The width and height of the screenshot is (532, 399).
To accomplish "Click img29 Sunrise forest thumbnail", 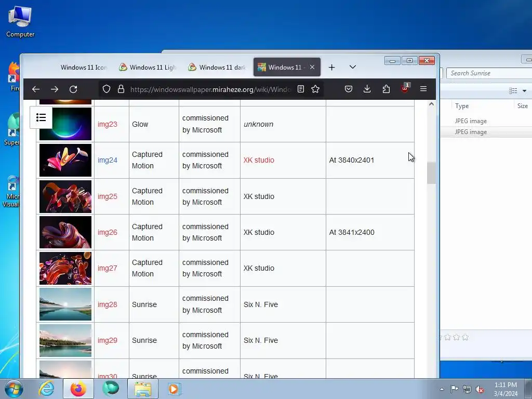I will [65, 340].
